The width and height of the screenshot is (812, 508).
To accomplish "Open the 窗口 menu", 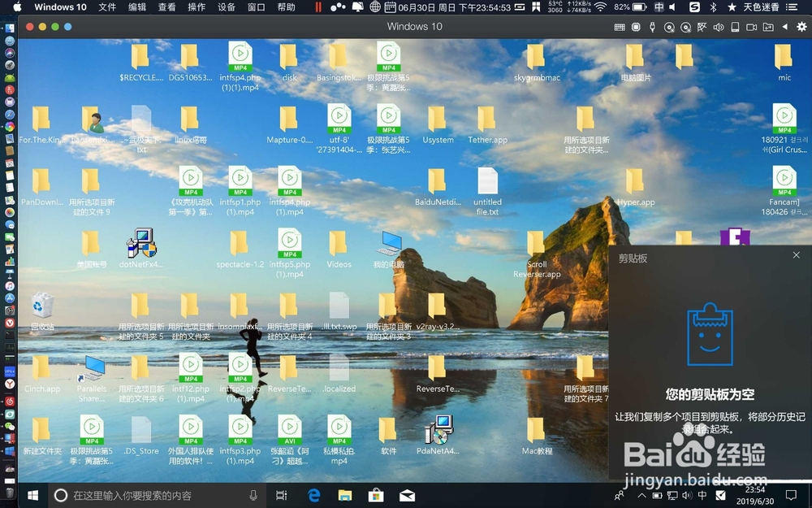I will tap(256, 7).
